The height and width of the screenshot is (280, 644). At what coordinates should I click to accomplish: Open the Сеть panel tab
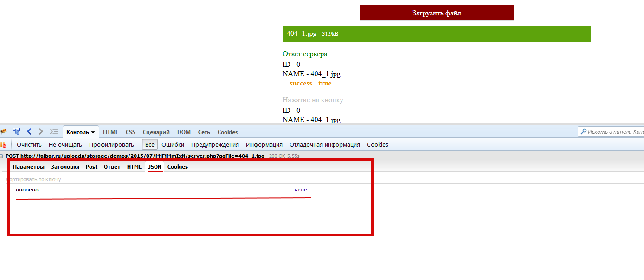point(204,132)
